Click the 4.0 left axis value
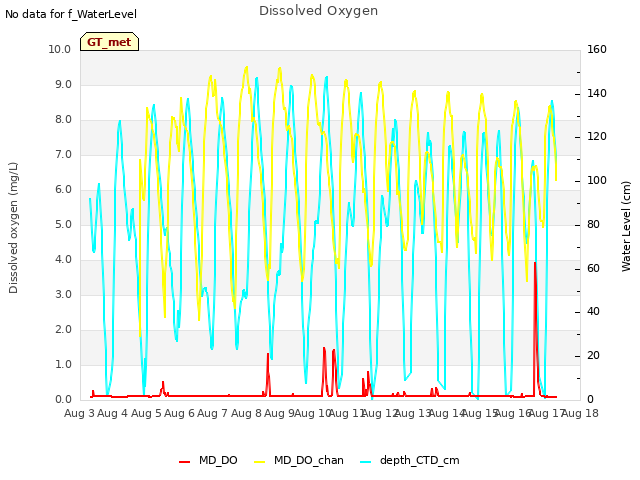The width and height of the screenshot is (640, 480). (x=63, y=260)
